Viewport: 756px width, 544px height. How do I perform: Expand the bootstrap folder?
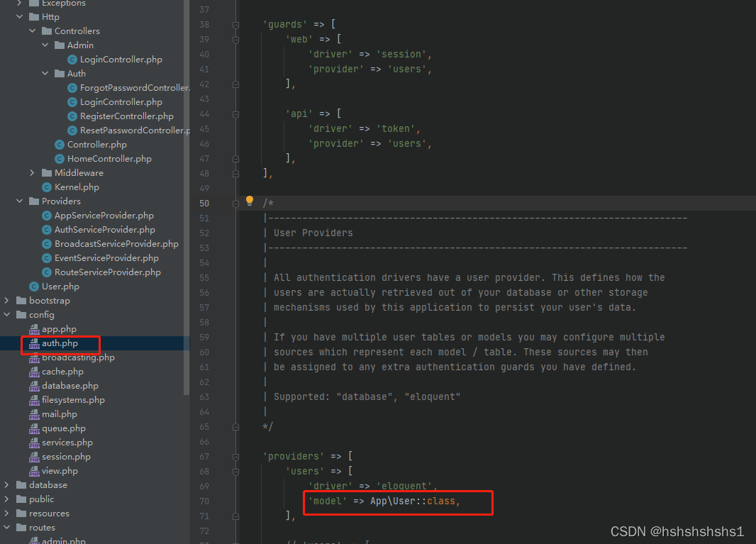(x=7, y=301)
